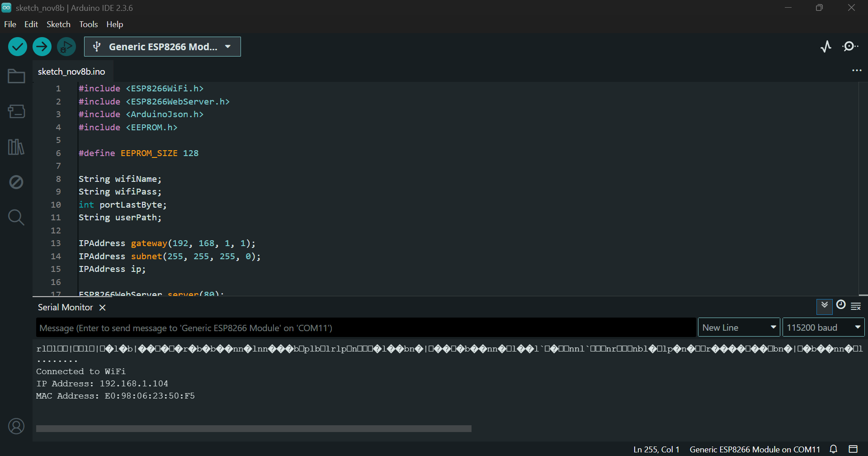This screenshot has width=868, height=456.
Task: Open the Library Manager sidebar icon
Action: coord(16,147)
